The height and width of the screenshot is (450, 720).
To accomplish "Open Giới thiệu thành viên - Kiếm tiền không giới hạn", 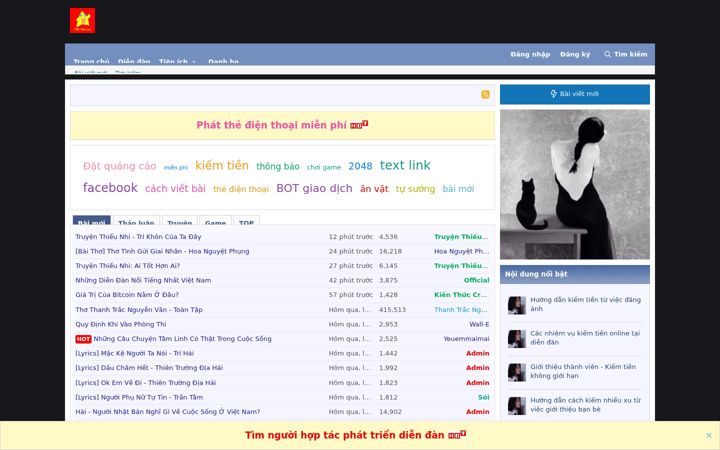I will tap(583, 371).
